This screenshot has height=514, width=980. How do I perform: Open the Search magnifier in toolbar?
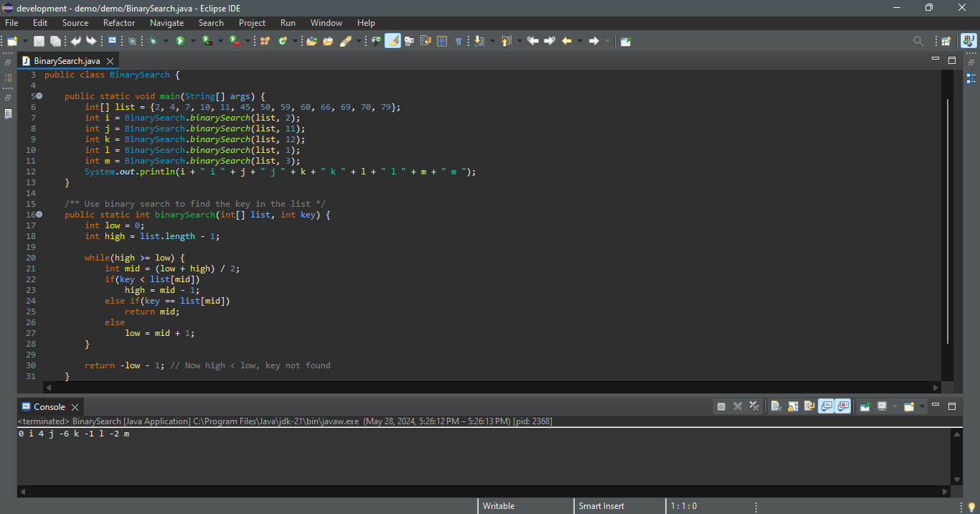click(918, 41)
